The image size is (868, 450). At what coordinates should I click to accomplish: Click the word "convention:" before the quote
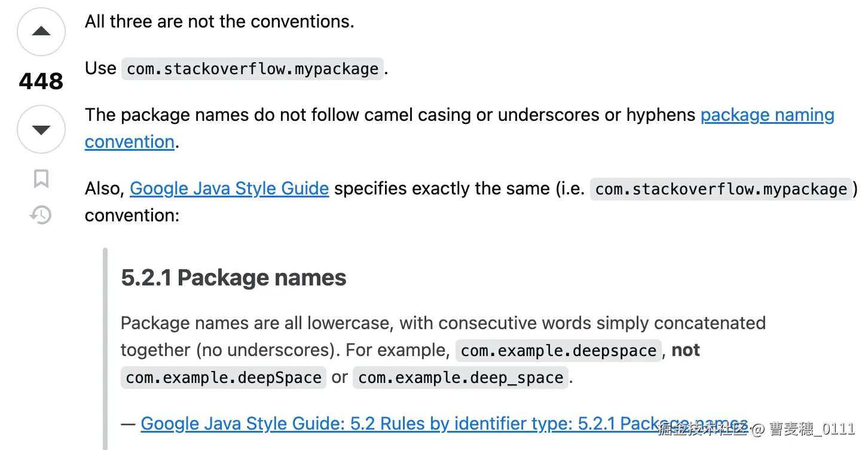pyautogui.click(x=132, y=215)
